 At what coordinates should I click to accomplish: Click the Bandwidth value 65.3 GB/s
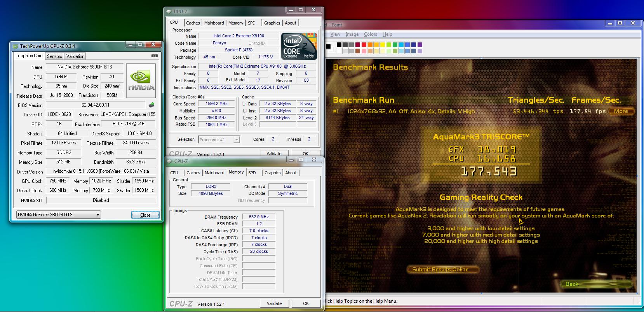click(136, 162)
